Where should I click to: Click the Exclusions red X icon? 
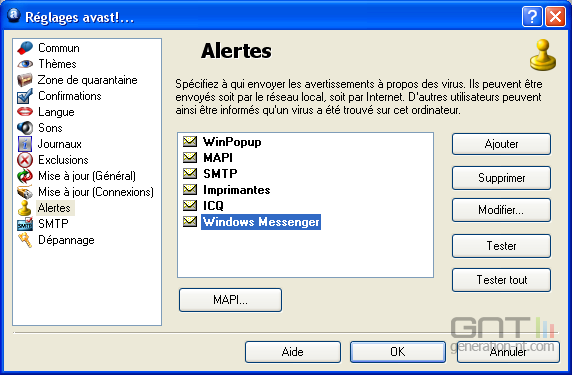click(x=25, y=160)
